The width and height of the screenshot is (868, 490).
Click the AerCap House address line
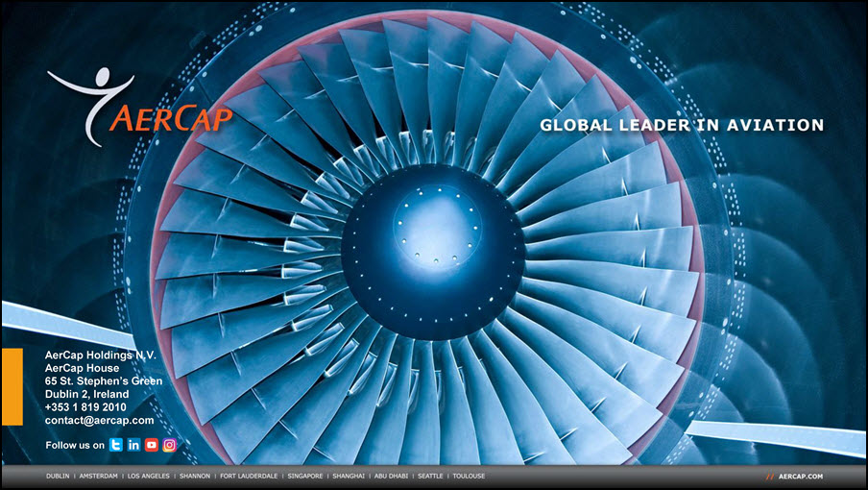[82, 368]
